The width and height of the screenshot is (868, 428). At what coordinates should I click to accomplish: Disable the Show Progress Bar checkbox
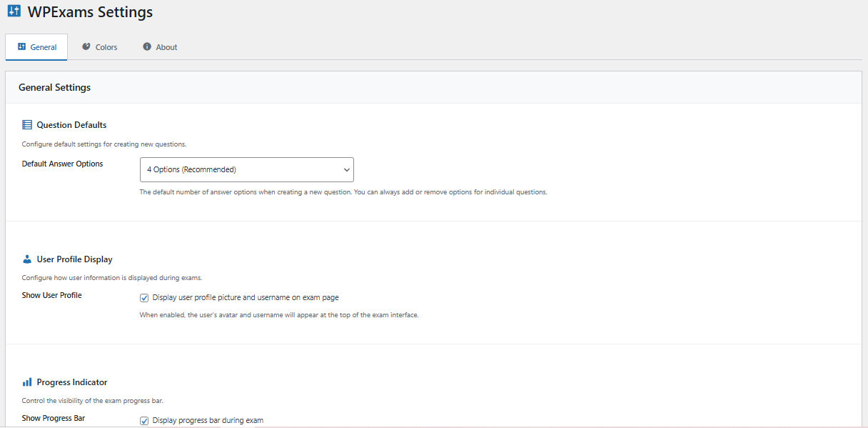point(144,421)
